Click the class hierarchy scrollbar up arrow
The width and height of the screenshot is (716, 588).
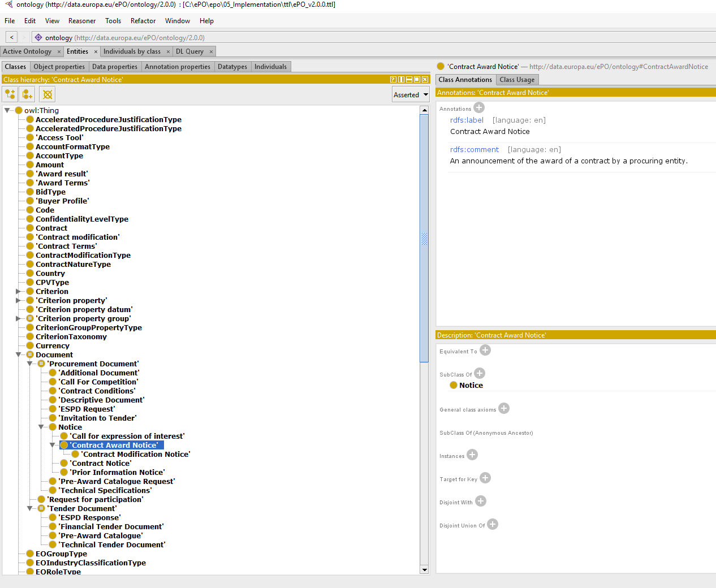point(425,110)
